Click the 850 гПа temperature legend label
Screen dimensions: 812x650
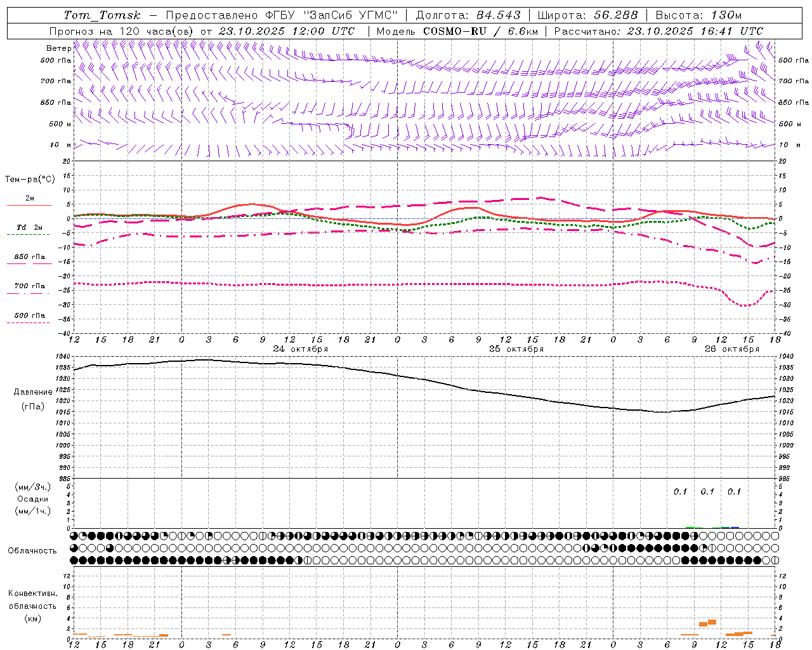click(29, 257)
